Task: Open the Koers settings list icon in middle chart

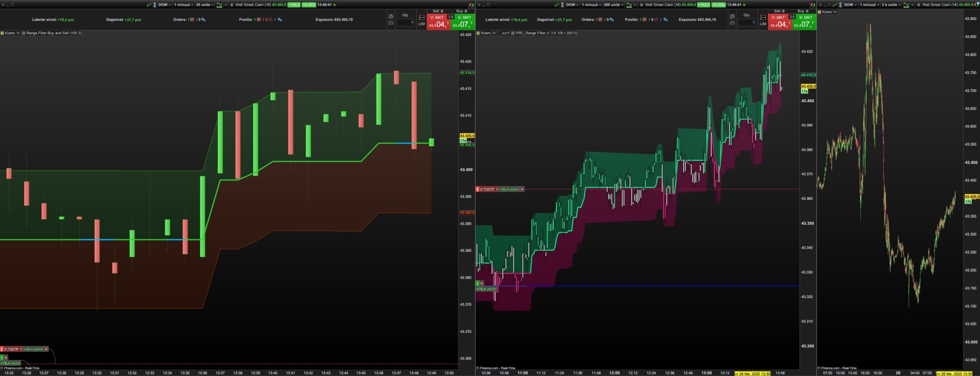Action: [494, 33]
